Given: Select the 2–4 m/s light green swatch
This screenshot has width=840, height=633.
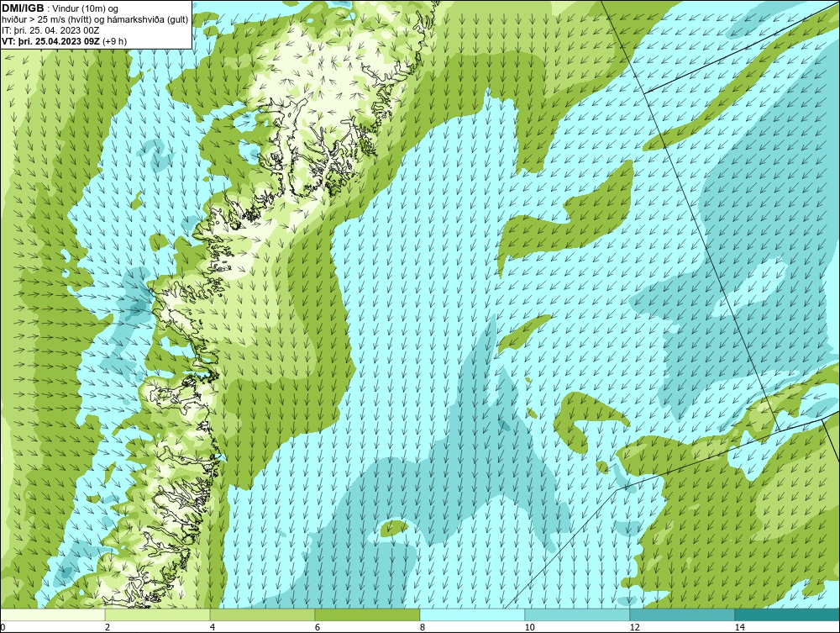Looking at the screenshot, I should pyautogui.click(x=158, y=615).
